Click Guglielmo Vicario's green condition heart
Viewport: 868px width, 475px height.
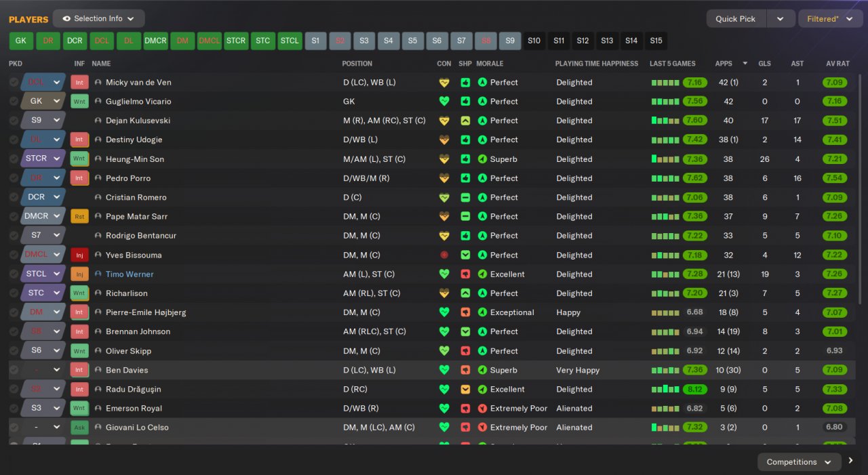444,102
